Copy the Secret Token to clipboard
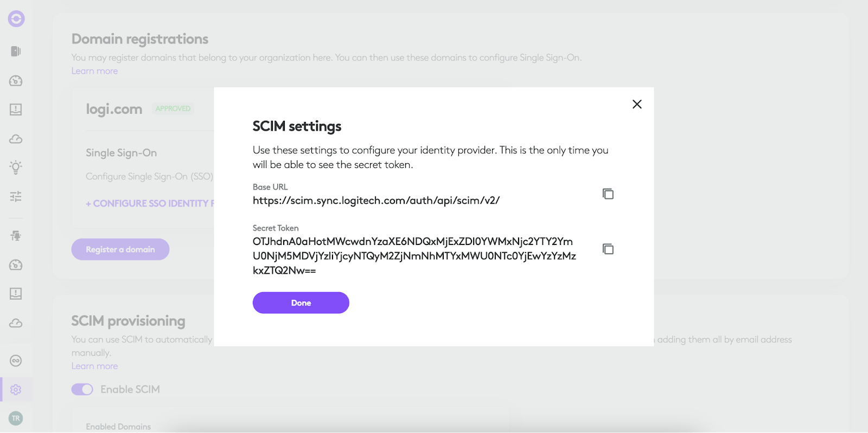The height and width of the screenshot is (433, 868). pos(608,249)
